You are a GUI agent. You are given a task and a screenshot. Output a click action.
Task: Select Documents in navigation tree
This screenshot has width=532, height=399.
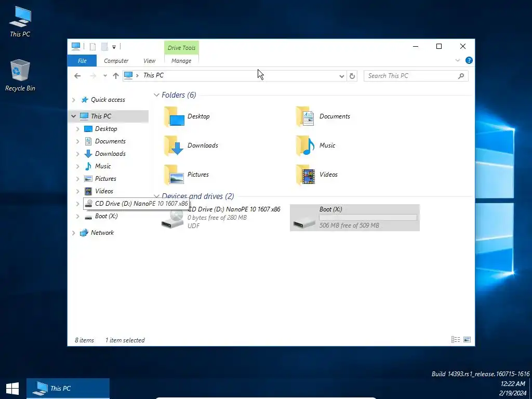pyautogui.click(x=110, y=141)
